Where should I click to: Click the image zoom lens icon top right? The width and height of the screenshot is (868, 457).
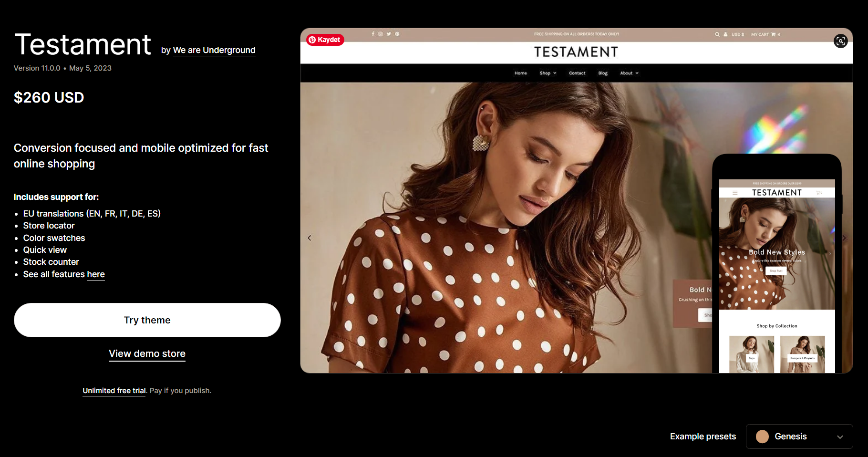pos(840,42)
